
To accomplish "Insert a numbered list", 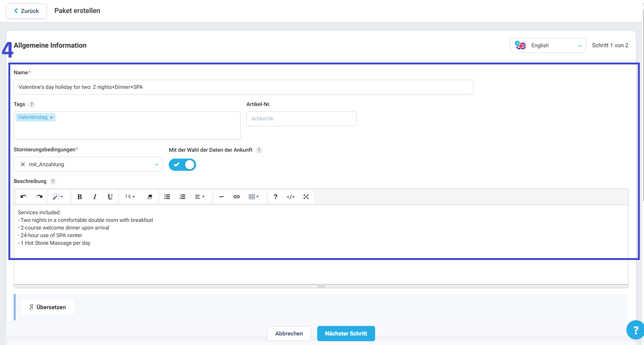I will [x=182, y=197].
